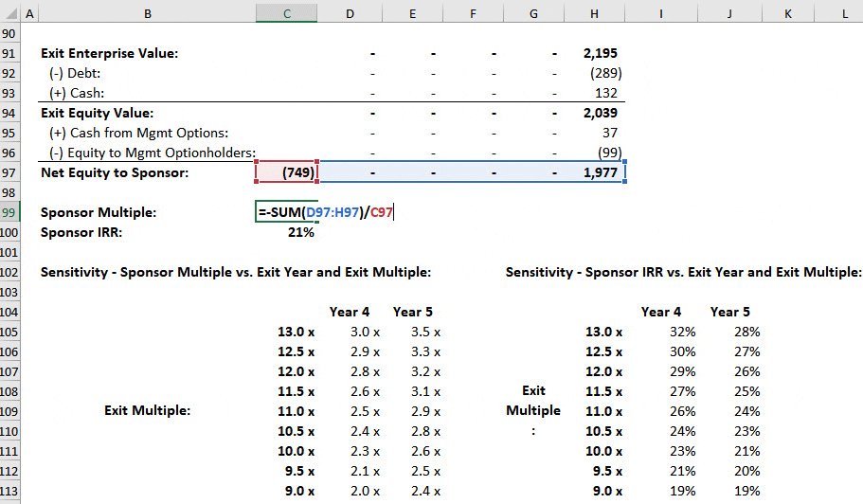Click Year 4 header in IRR table
The height and width of the screenshot is (504, 863).
tap(661, 312)
